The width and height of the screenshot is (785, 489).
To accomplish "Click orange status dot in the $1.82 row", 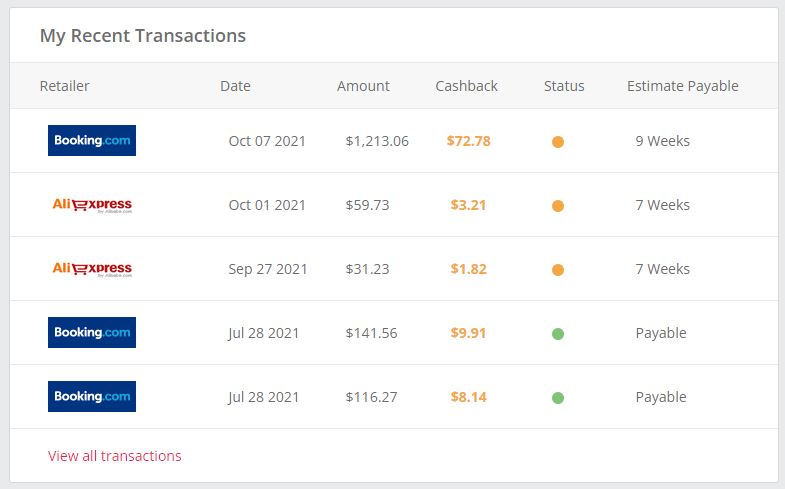I will click(558, 270).
